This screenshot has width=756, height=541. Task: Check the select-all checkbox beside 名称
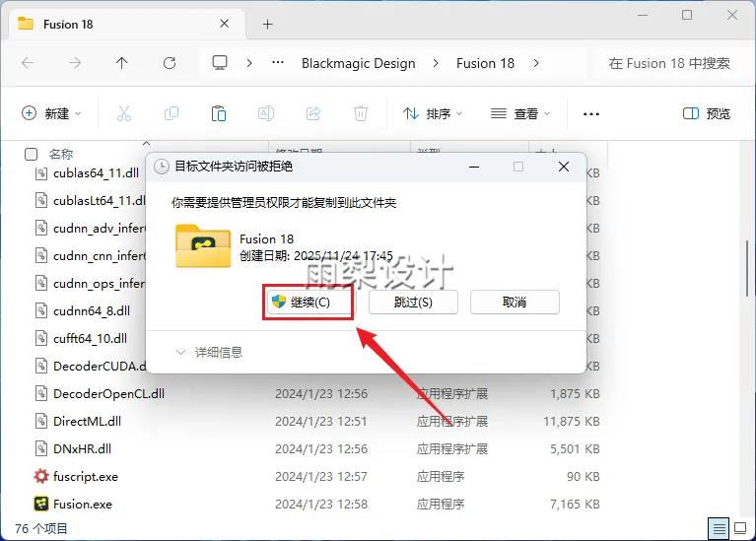click(31, 155)
